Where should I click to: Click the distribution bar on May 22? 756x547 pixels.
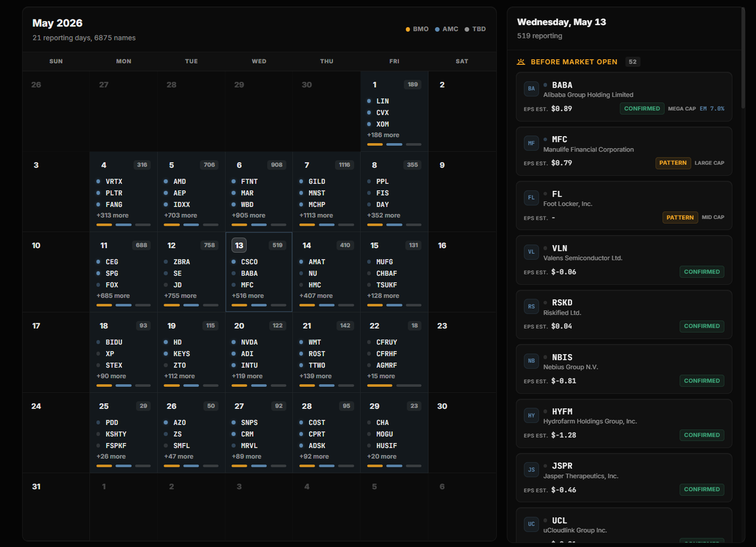pos(394,385)
